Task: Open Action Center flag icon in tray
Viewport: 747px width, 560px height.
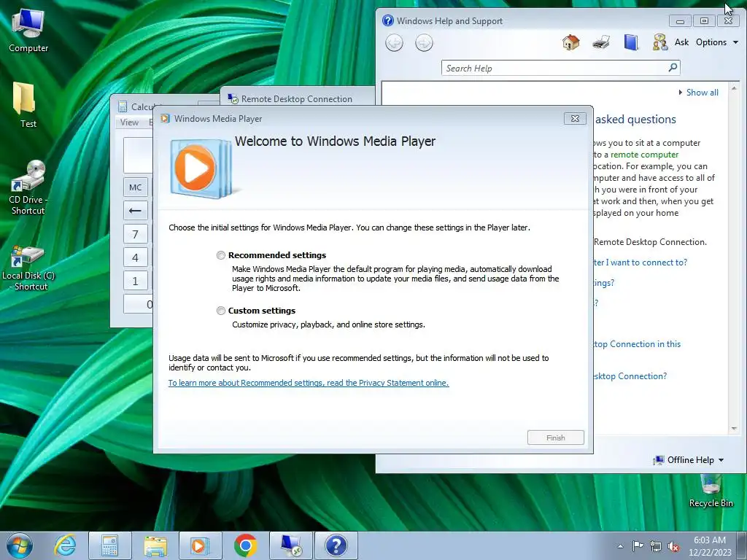Action: (638, 546)
